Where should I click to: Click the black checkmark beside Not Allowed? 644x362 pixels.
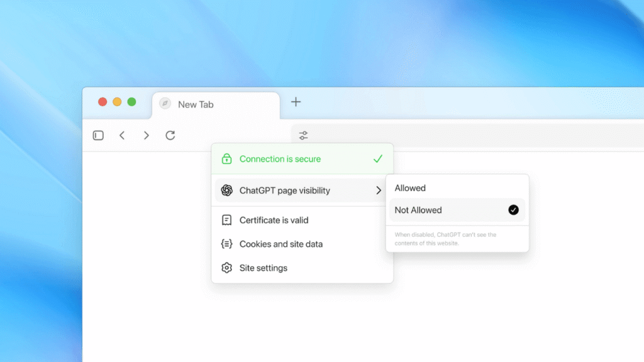pos(513,210)
